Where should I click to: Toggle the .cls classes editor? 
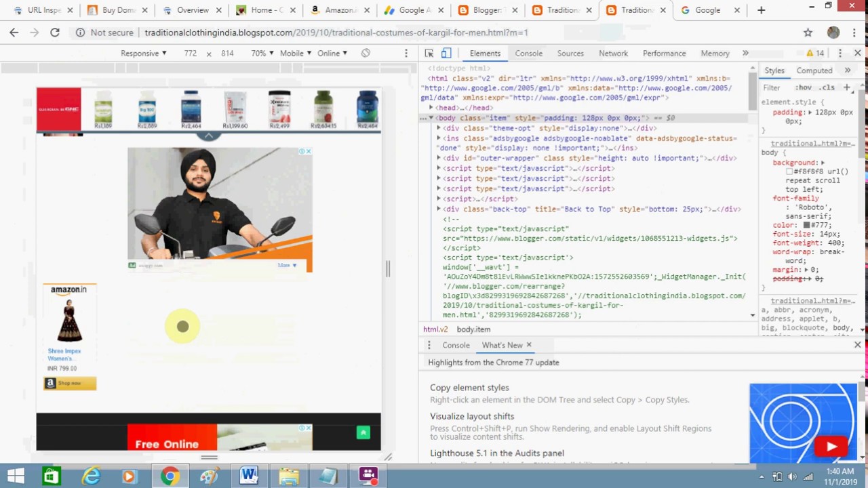827,87
